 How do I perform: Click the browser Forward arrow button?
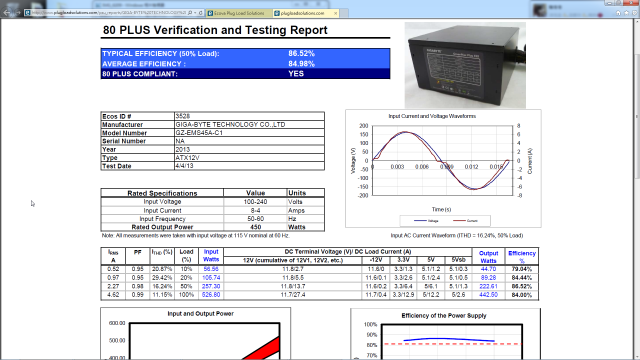[17, 13]
